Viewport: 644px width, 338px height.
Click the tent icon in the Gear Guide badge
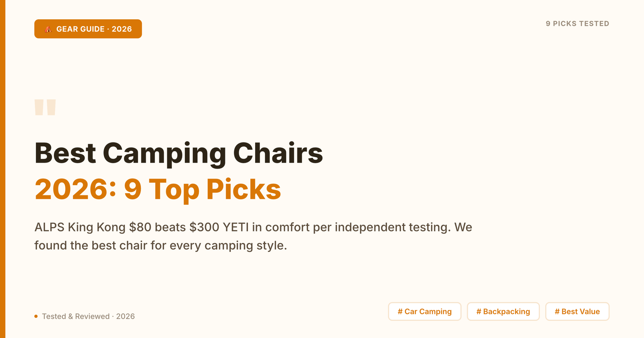click(x=48, y=29)
